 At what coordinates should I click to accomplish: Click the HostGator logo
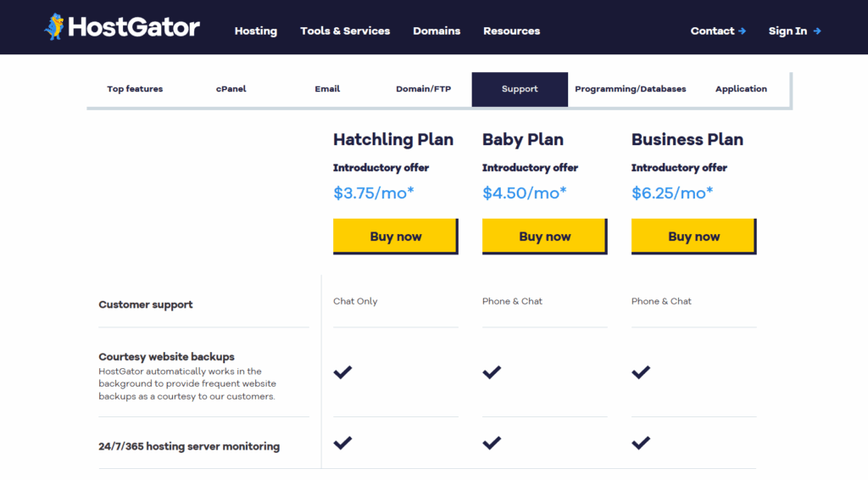[122, 28]
